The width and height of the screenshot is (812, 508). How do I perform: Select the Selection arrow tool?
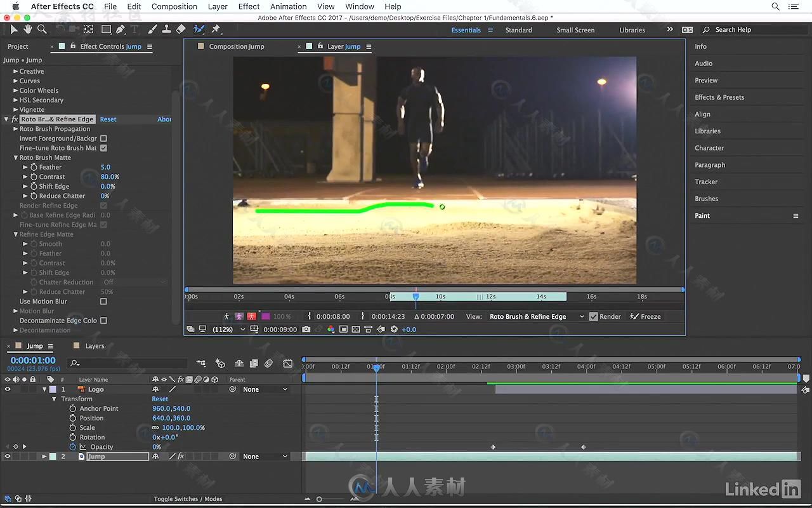point(14,29)
